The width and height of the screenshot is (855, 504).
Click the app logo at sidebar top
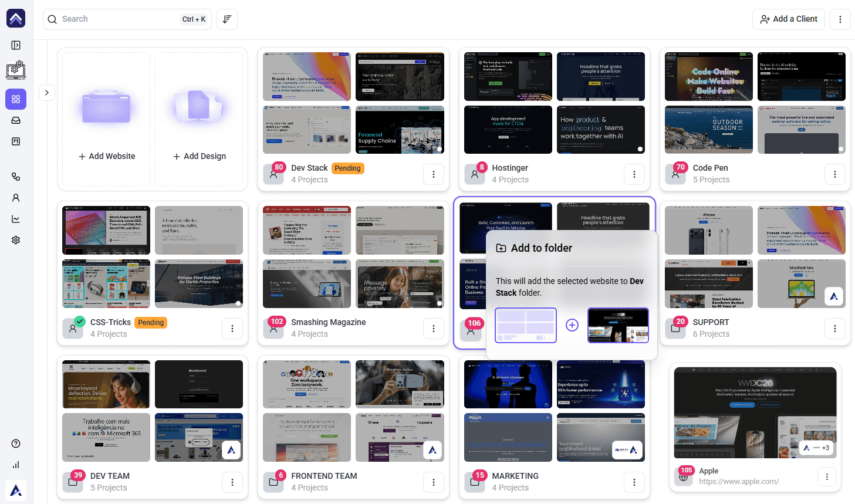coord(16,19)
